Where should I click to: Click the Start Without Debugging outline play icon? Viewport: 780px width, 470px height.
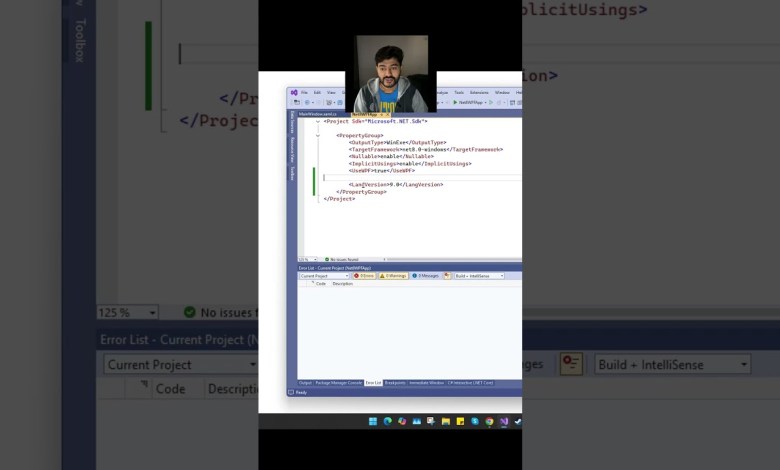coord(491,102)
